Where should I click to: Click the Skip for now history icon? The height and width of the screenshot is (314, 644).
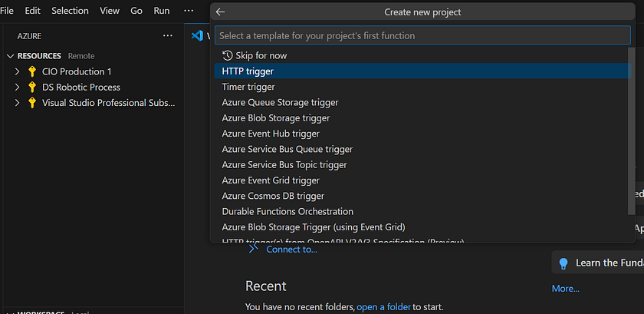[x=227, y=55]
